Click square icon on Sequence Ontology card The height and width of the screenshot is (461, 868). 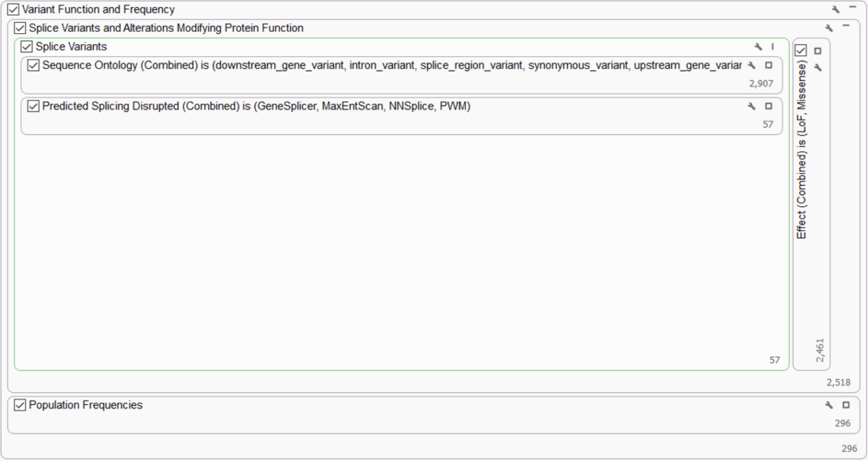click(x=769, y=65)
